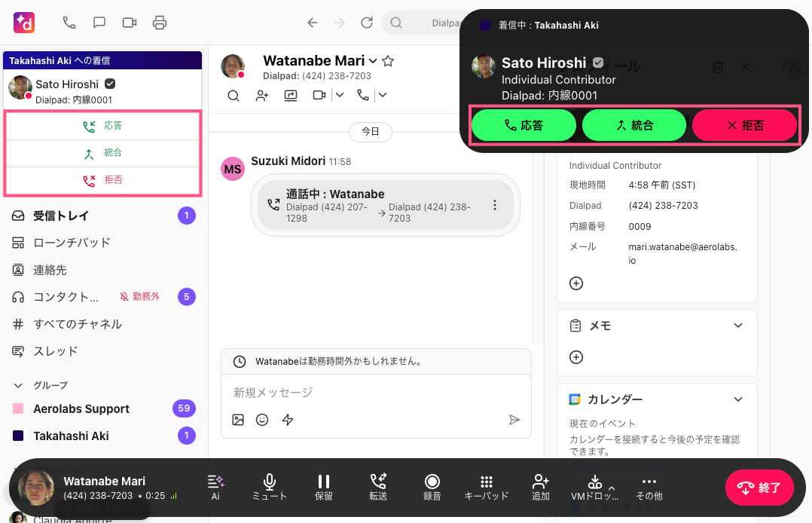Start a meeting with the top video icon
Viewport: 812px width, 523px height.
130,23
